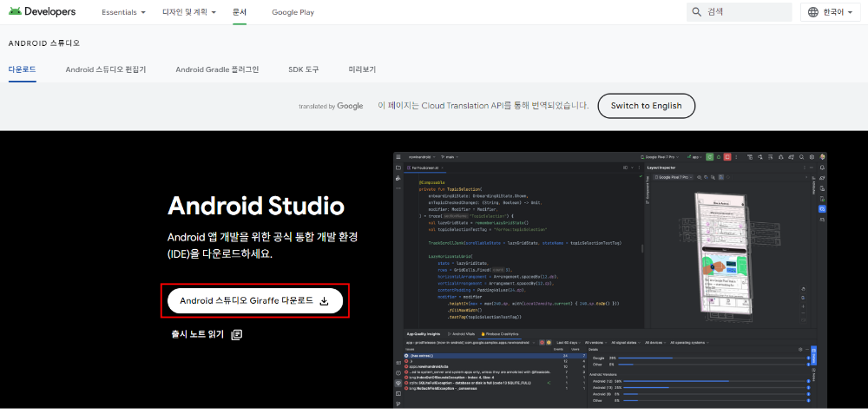
Task: Expand the Essentials dropdown menu
Action: (123, 12)
